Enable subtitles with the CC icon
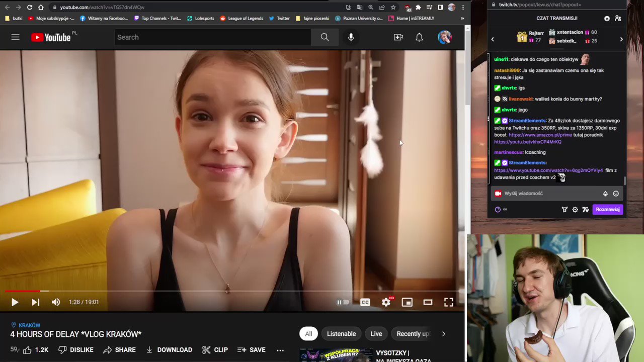Image resolution: width=644 pixels, height=362 pixels. click(x=365, y=302)
